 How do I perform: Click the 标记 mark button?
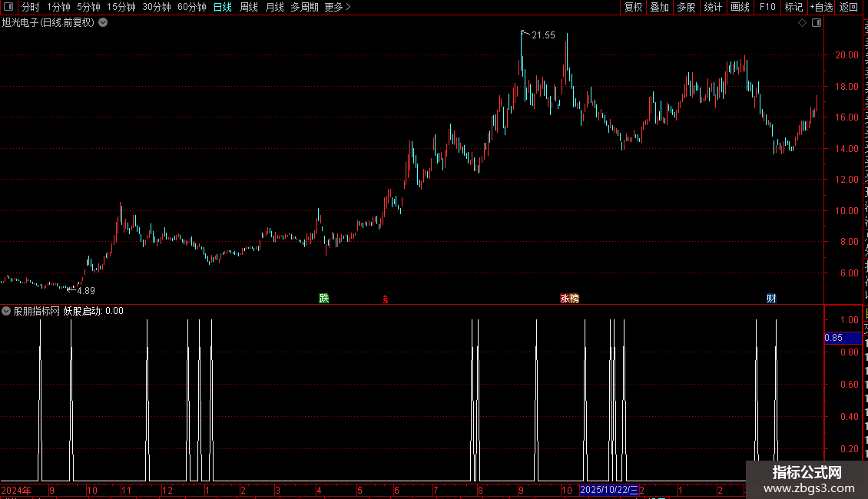793,7
